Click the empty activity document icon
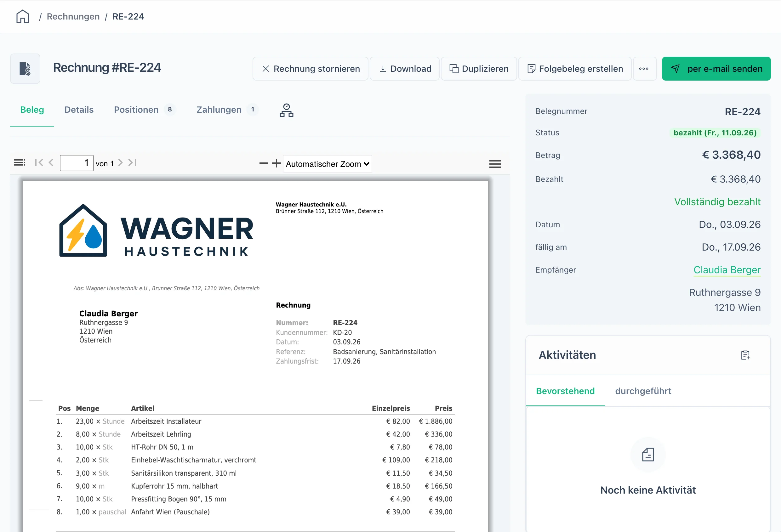 (x=647, y=455)
